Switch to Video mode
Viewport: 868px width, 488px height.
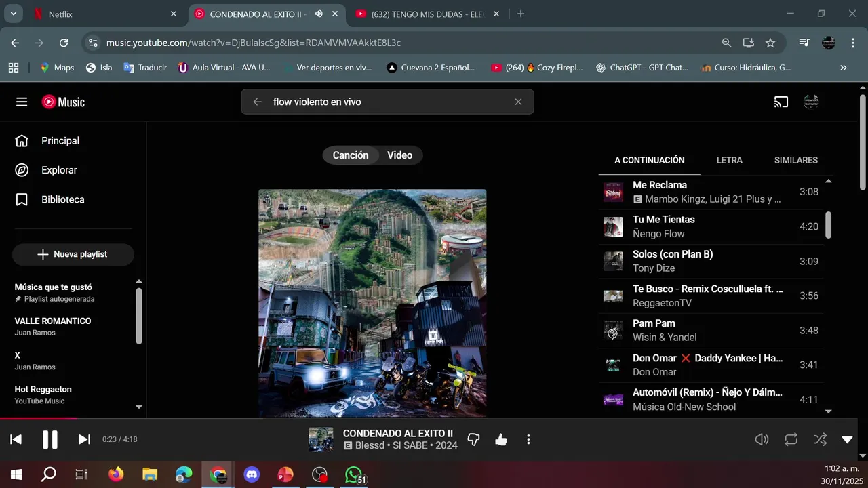click(x=400, y=155)
